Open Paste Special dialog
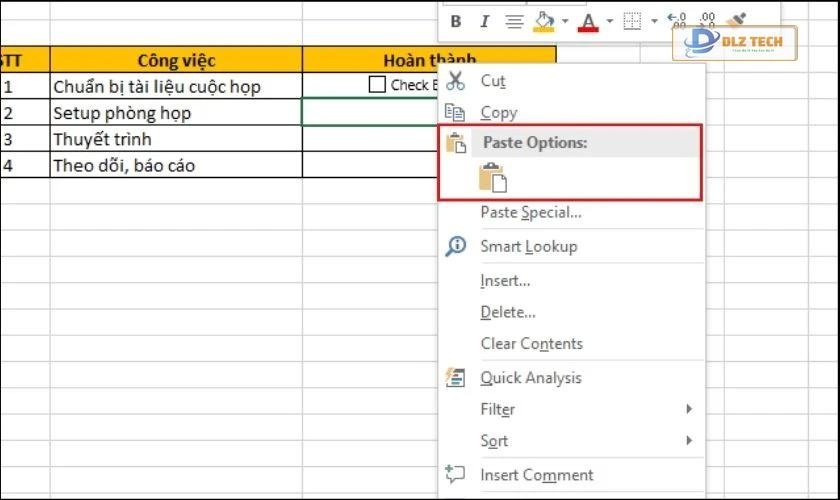 pos(530,212)
